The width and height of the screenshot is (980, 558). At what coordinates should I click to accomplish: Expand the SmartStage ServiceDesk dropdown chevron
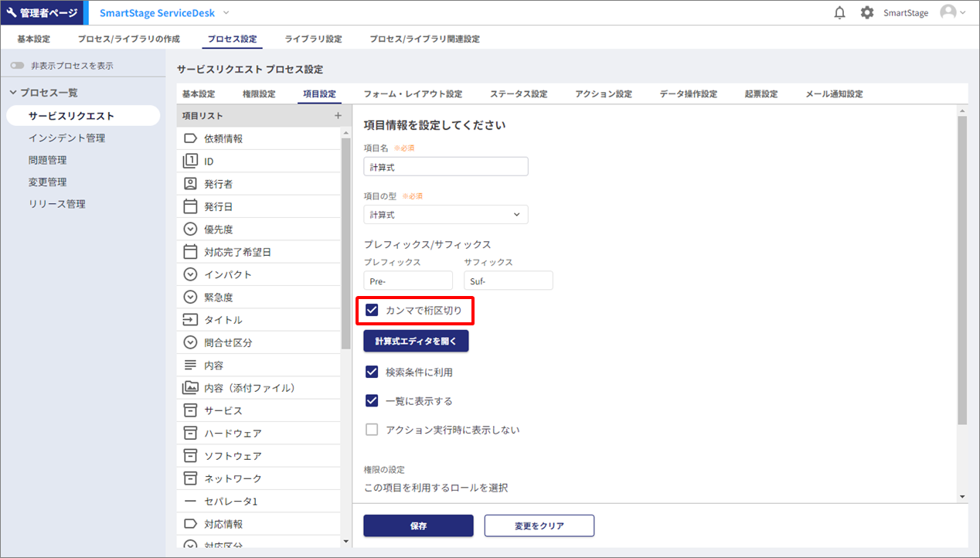tap(226, 13)
